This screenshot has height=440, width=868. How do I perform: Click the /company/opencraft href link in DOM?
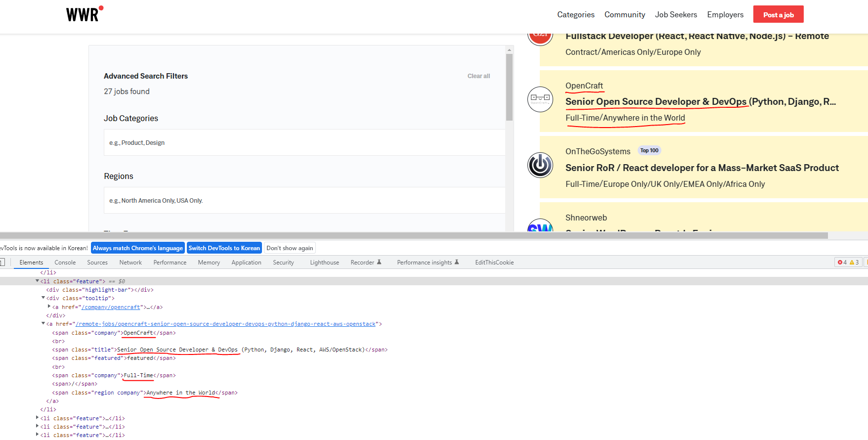click(x=111, y=307)
